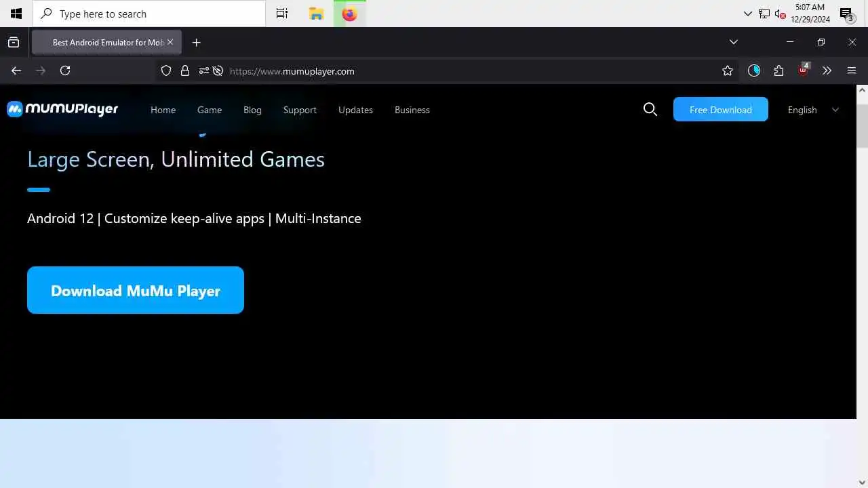The height and width of the screenshot is (488, 868).
Task: Open the taskbar clock and date
Action: (x=810, y=14)
